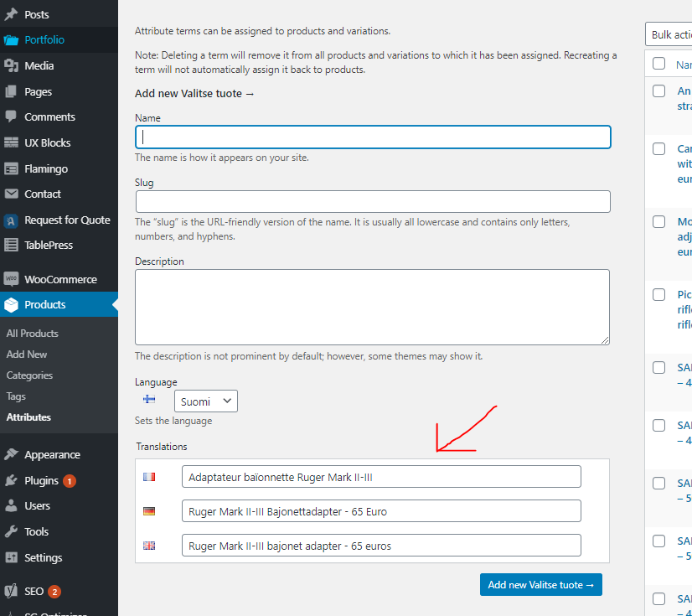Click the Posts pin icon
The image size is (692, 616).
(x=11, y=14)
